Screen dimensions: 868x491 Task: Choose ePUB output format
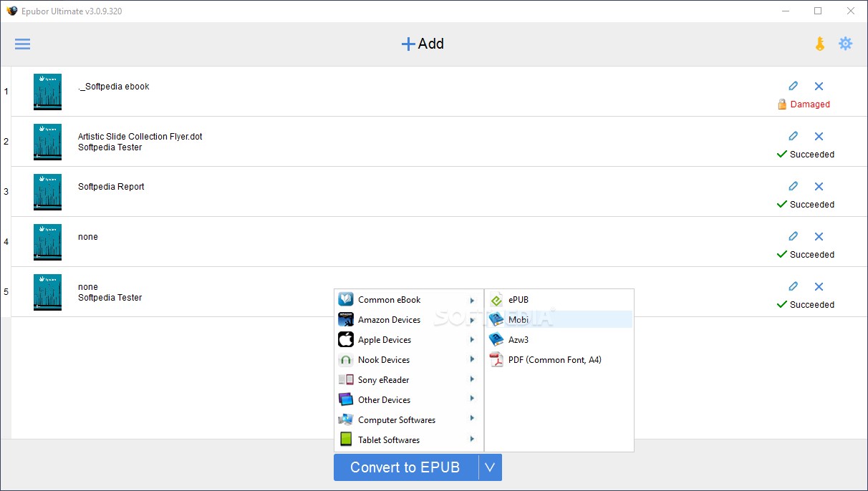pyautogui.click(x=559, y=300)
